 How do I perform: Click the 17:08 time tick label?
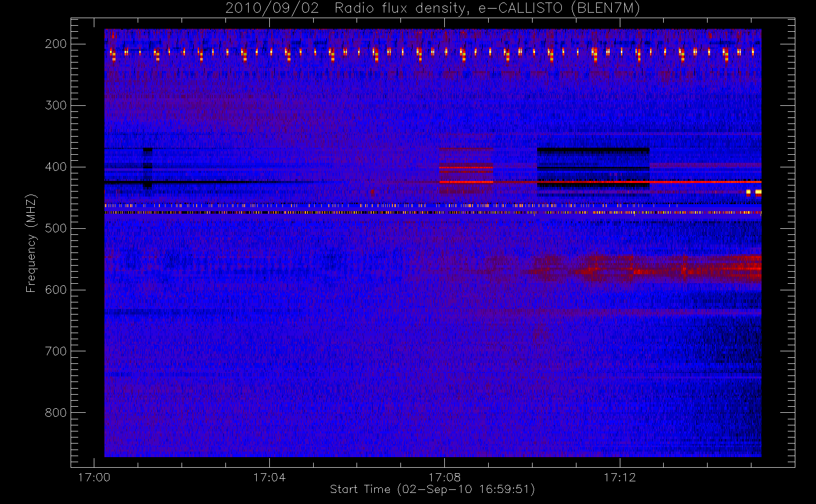[x=444, y=477]
